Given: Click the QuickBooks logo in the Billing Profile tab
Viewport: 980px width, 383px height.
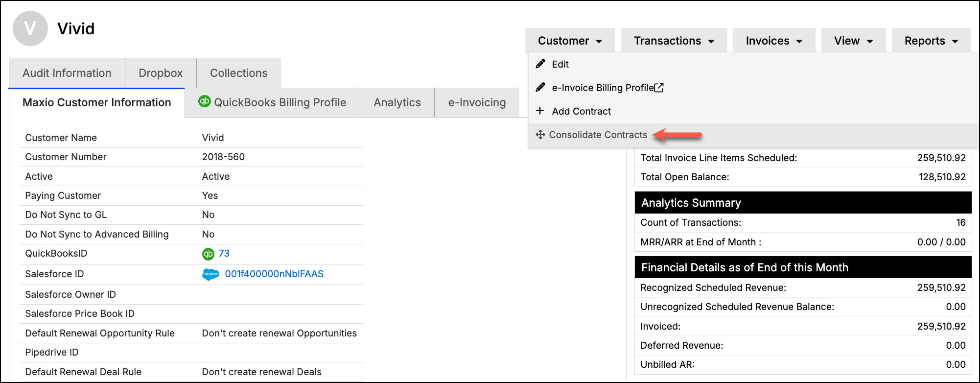Looking at the screenshot, I should pyautogui.click(x=204, y=101).
